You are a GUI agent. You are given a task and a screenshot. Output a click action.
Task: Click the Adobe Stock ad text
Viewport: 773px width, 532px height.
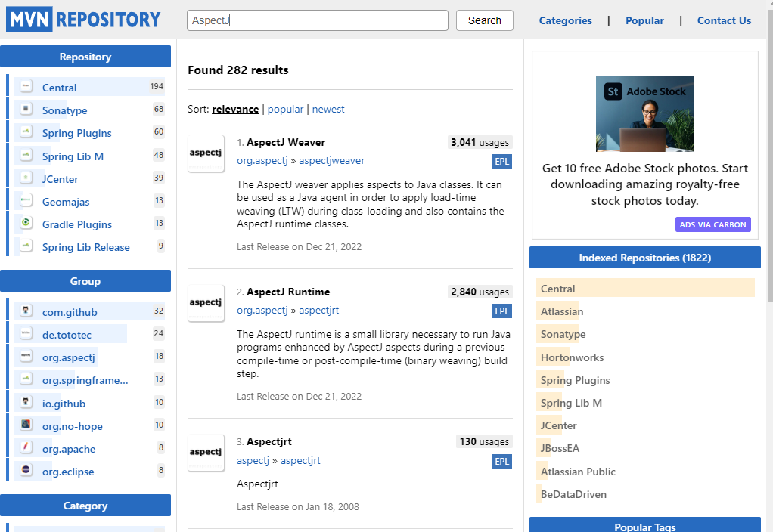(645, 184)
